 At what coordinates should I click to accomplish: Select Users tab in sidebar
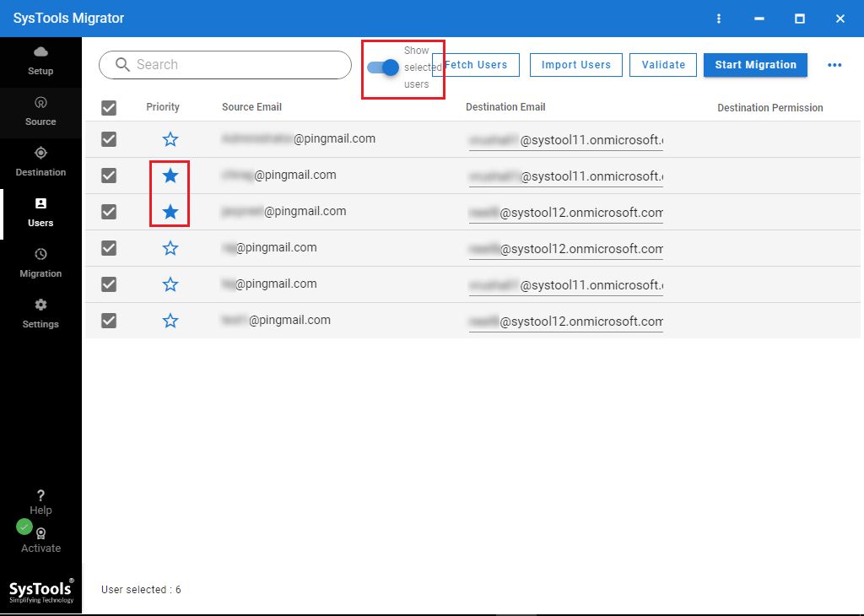click(40, 213)
